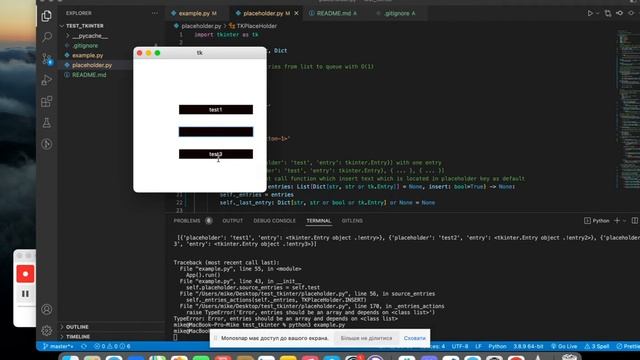Open the Run and Debug view
This screenshot has width=640, height=360.
click(x=47, y=80)
